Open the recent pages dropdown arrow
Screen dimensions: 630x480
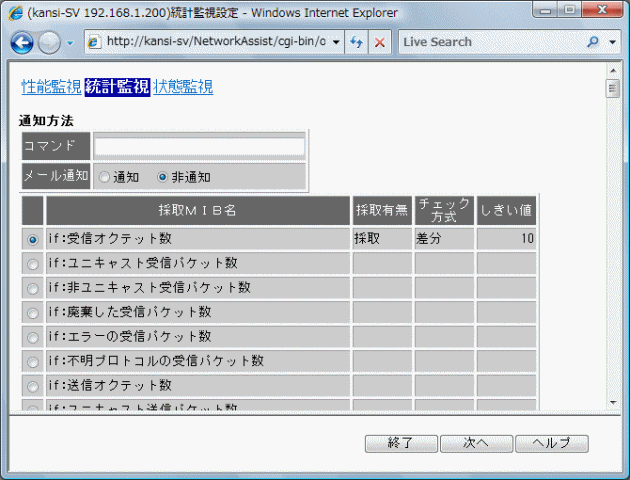coord(69,44)
